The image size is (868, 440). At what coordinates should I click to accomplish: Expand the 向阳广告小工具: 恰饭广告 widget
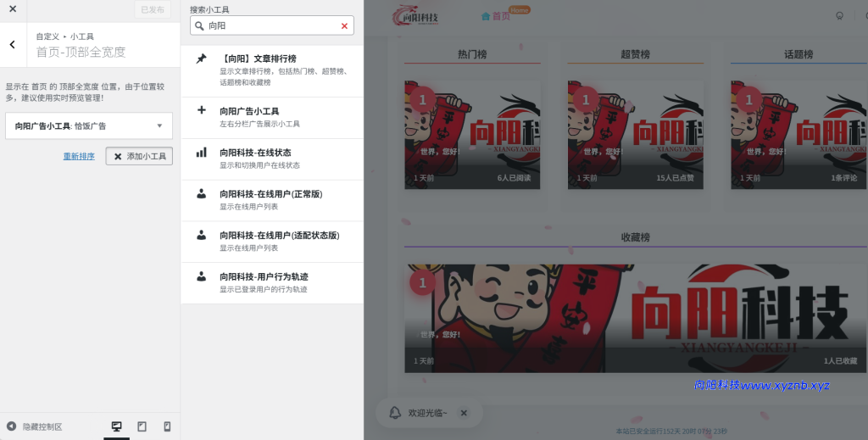coord(88,125)
